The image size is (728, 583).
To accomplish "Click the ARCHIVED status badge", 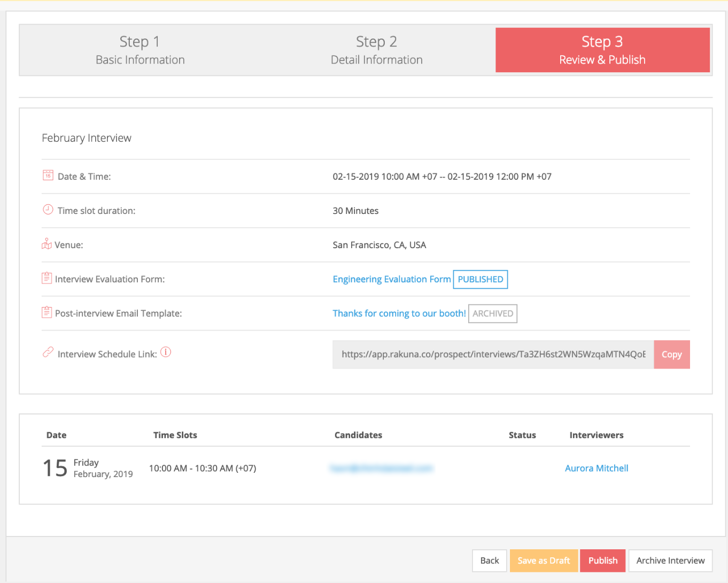I will coord(492,313).
